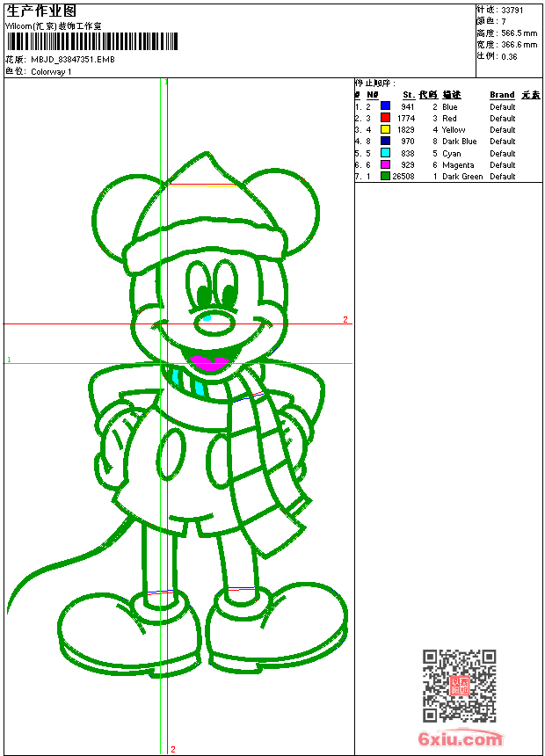Screen dimensions: 545x756
Task: Click the 'Yellow' description text
Action: [x=454, y=130]
